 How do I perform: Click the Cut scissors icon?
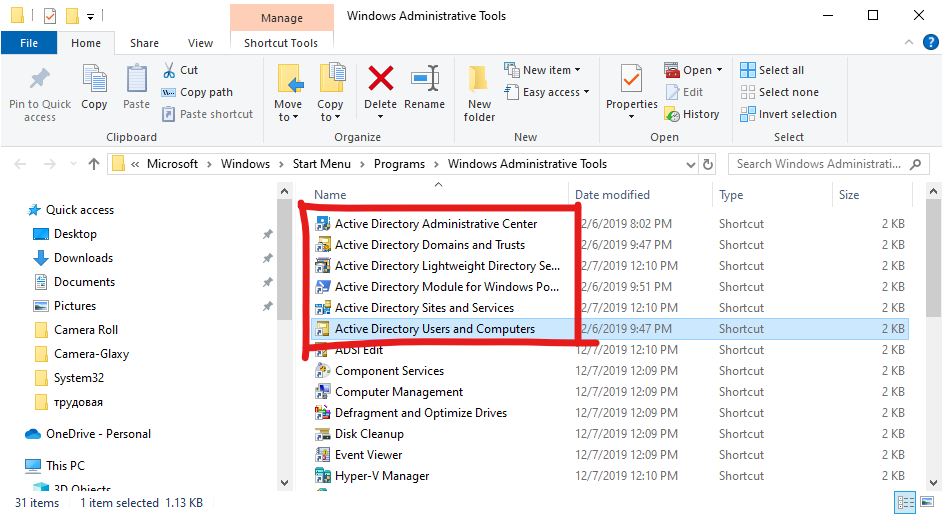coord(169,70)
